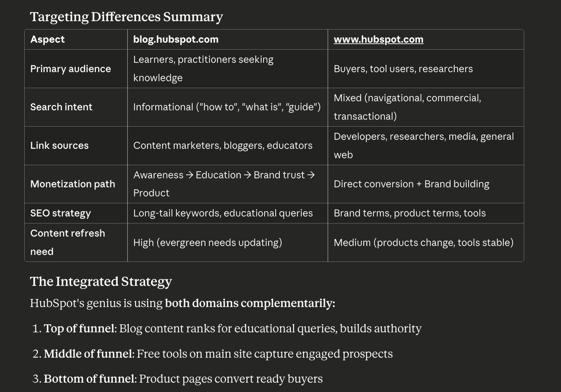Open the www.hubspot.com link
Image resolution: width=561 pixels, height=392 pixels.
click(378, 39)
